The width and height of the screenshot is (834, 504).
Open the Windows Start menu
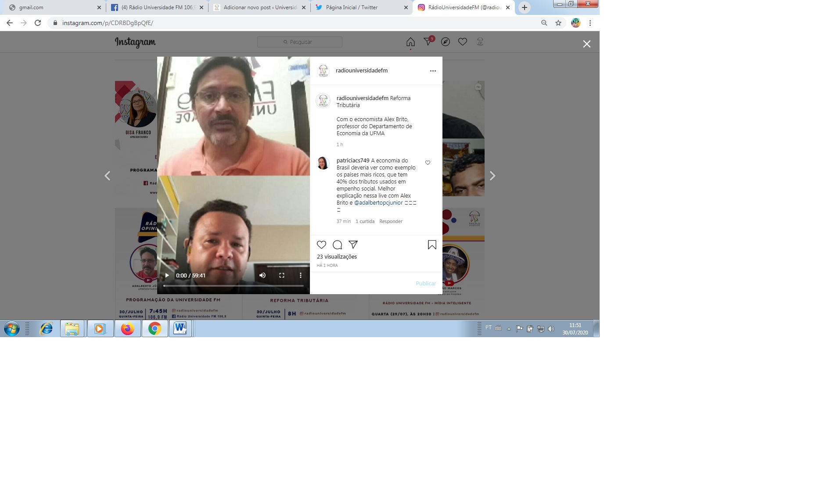click(12, 328)
